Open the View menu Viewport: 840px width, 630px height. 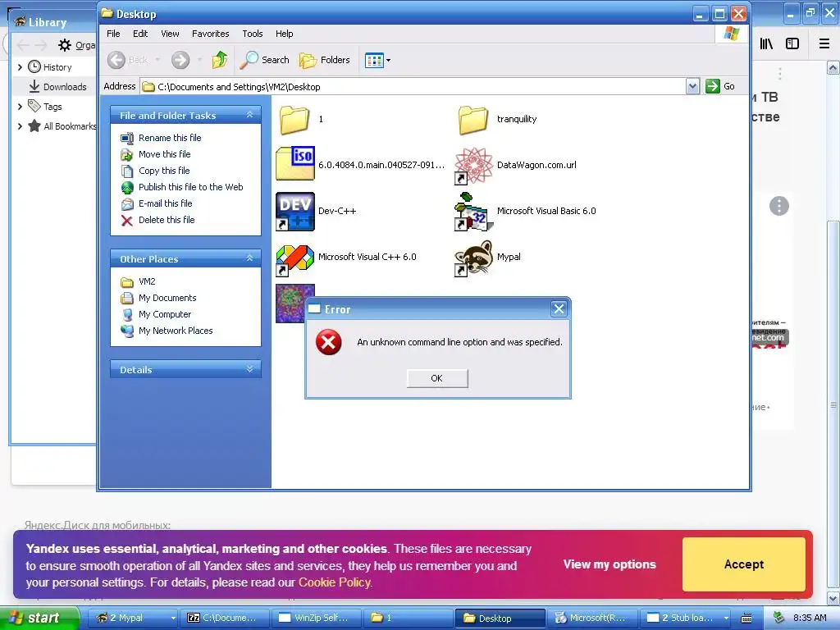click(x=170, y=34)
